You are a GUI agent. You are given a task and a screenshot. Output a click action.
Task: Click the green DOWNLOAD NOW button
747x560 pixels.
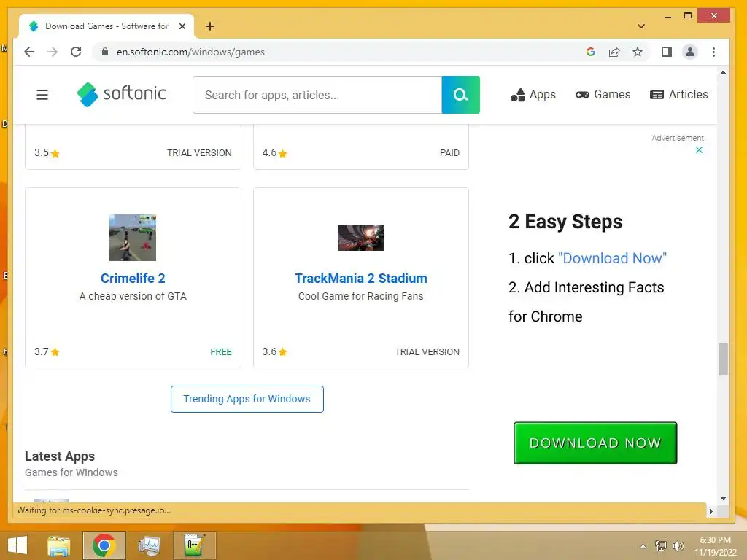[595, 443]
